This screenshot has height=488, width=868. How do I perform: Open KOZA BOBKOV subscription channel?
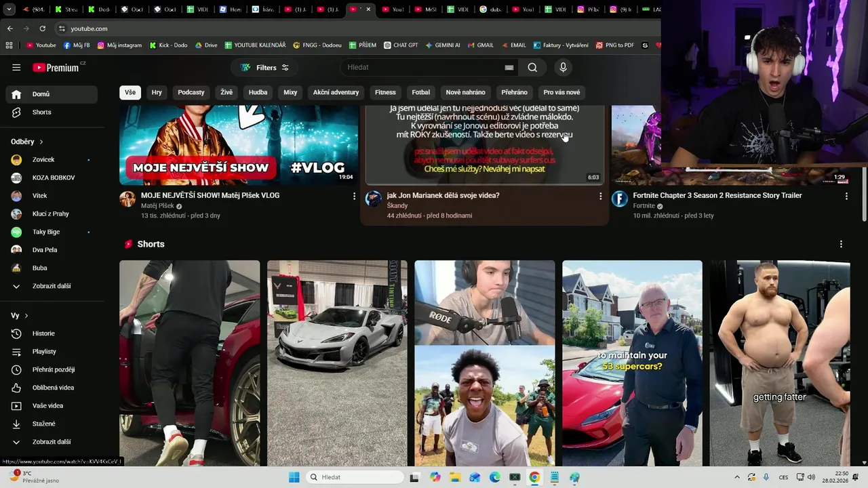(52, 178)
